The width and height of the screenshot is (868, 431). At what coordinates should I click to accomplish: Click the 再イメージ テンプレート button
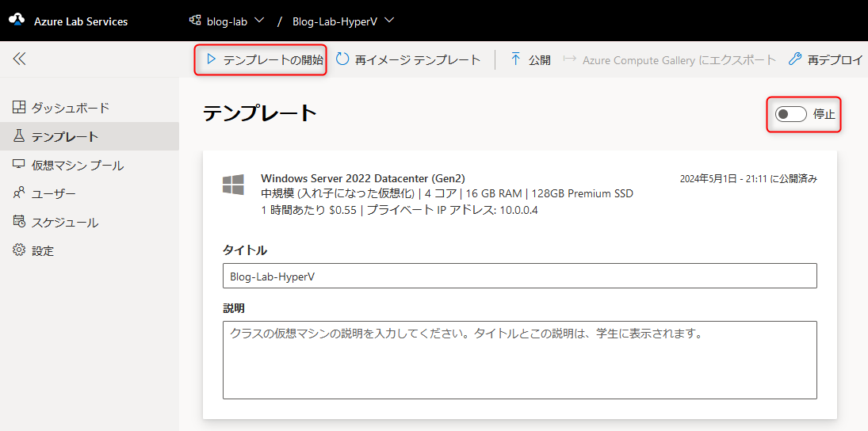(408, 59)
